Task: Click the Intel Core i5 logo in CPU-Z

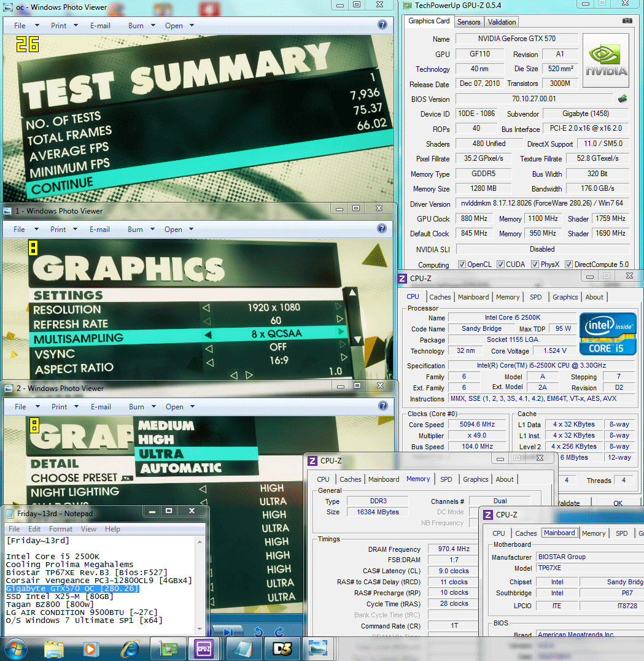Action: [x=608, y=334]
